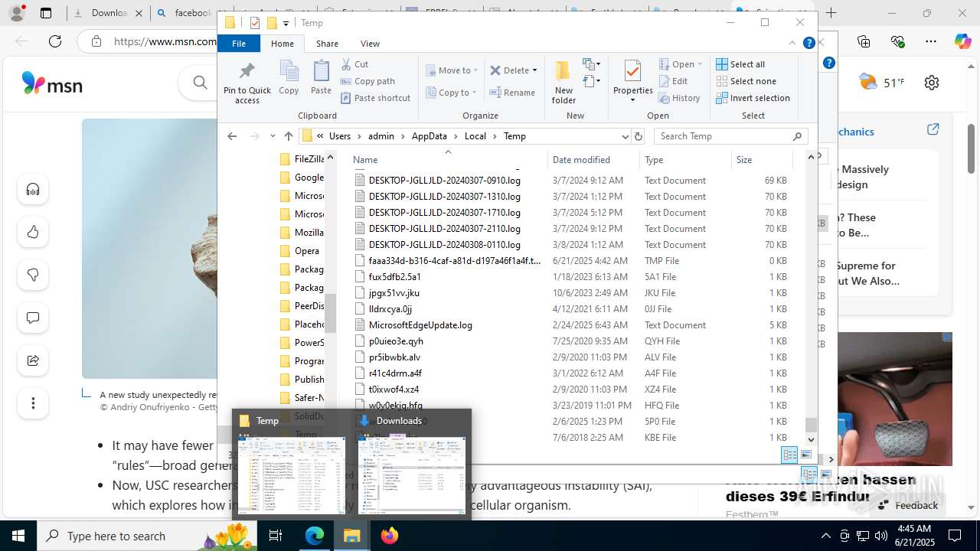Open Firefox from the taskbar

click(390, 536)
